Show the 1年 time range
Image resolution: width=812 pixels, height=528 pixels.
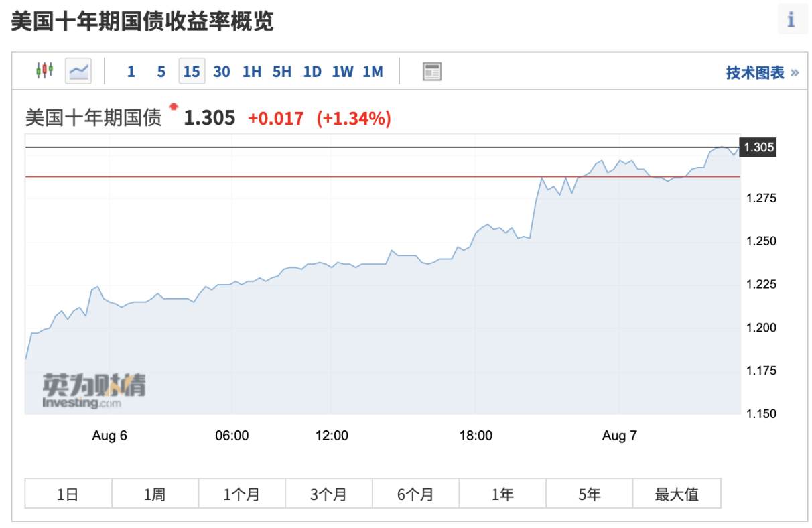[x=502, y=494]
